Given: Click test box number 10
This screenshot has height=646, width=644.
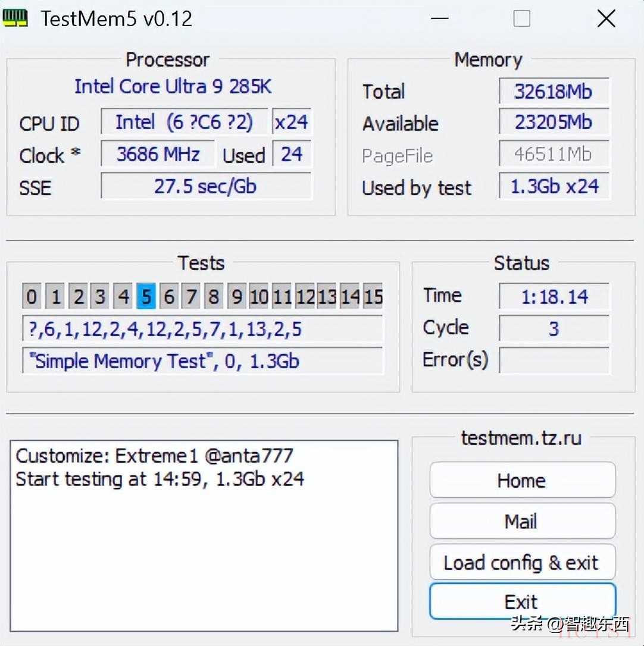Looking at the screenshot, I should (259, 296).
